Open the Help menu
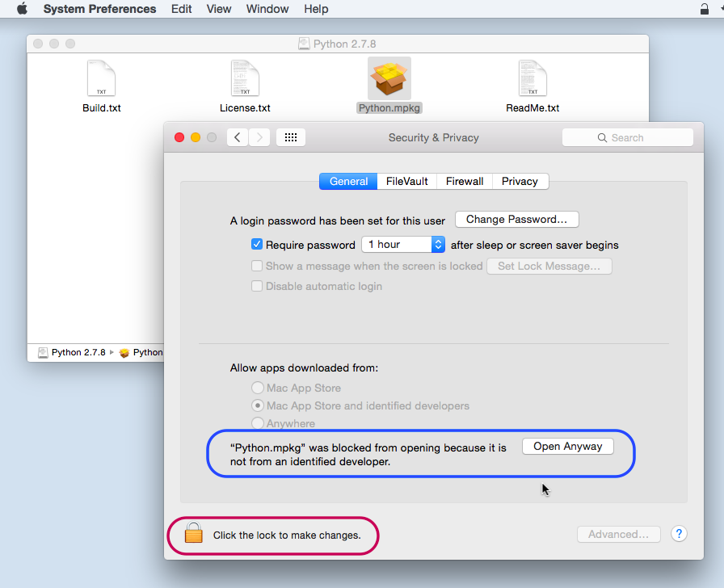 (316, 9)
